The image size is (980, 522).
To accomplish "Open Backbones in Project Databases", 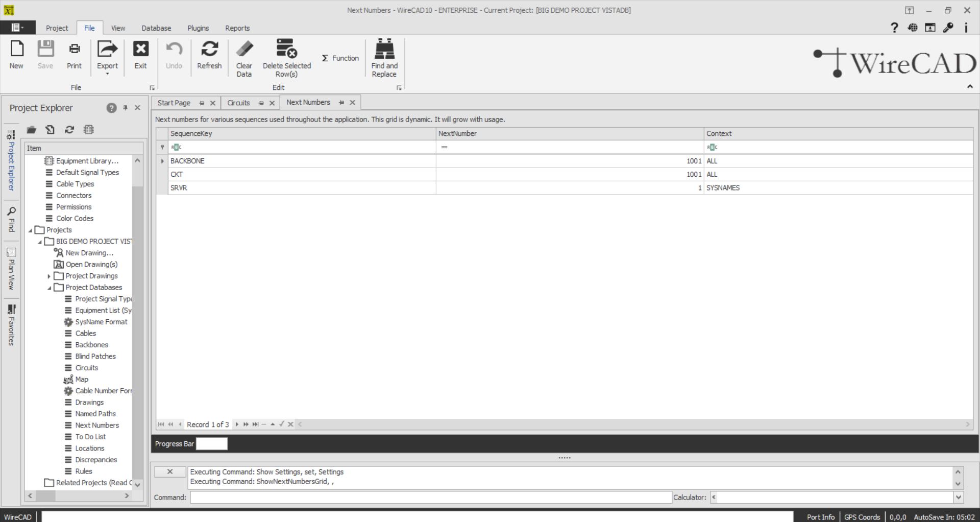I will (x=92, y=345).
